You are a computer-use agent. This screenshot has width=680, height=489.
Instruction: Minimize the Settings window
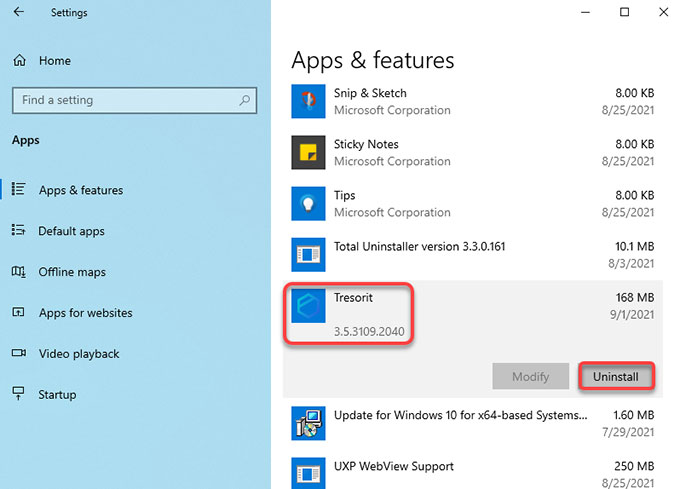tap(585, 12)
